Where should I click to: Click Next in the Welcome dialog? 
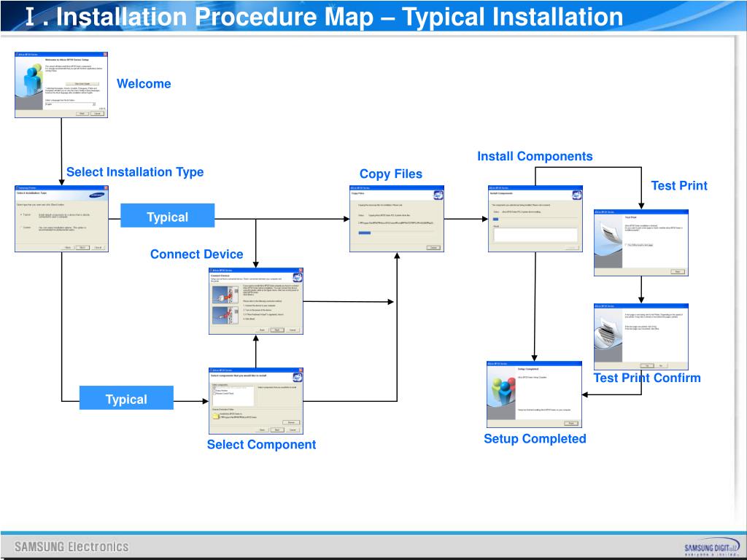coord(82,113)
